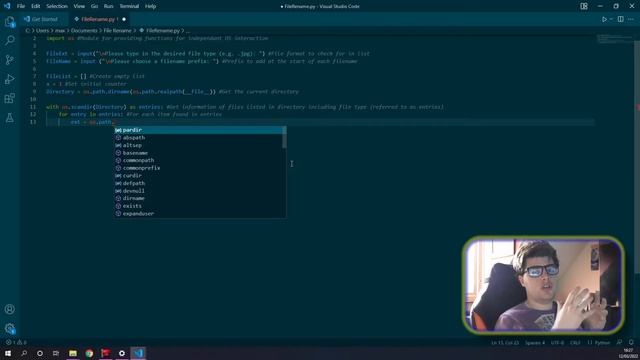
Task: Click File Rename folder in breadcrumb
Action: coord(117,31)
